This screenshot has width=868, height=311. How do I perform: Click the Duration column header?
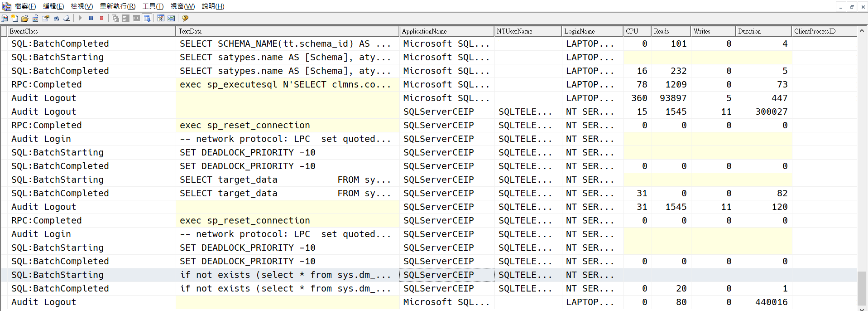coord(764,31)
